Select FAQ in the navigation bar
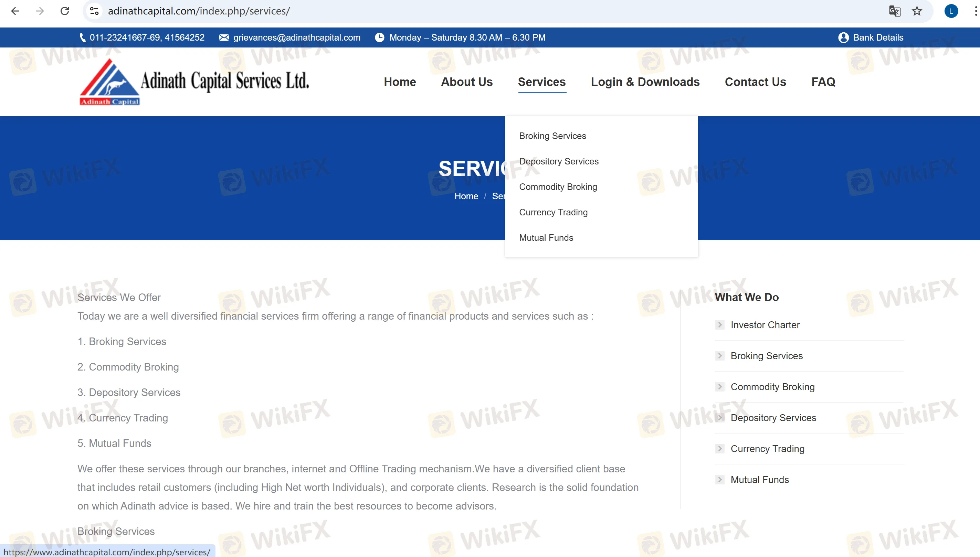 coord(823,82)
